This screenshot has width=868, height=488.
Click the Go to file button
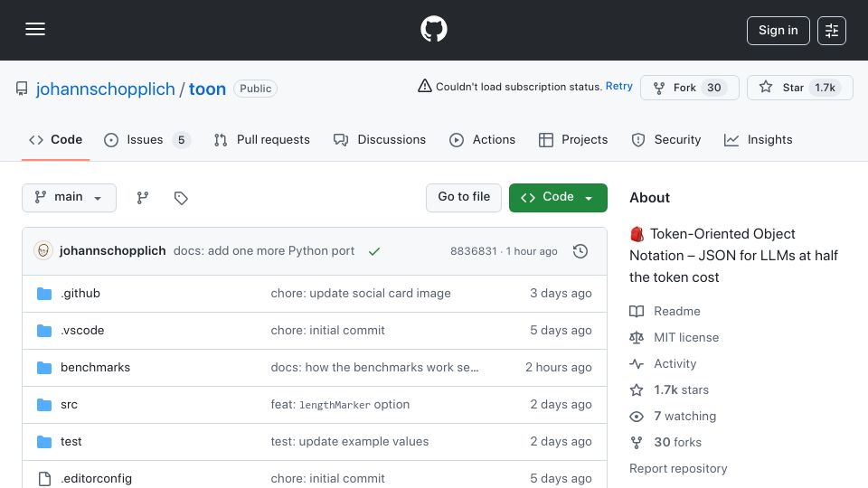pyautogui.click(x=463, y=198)
